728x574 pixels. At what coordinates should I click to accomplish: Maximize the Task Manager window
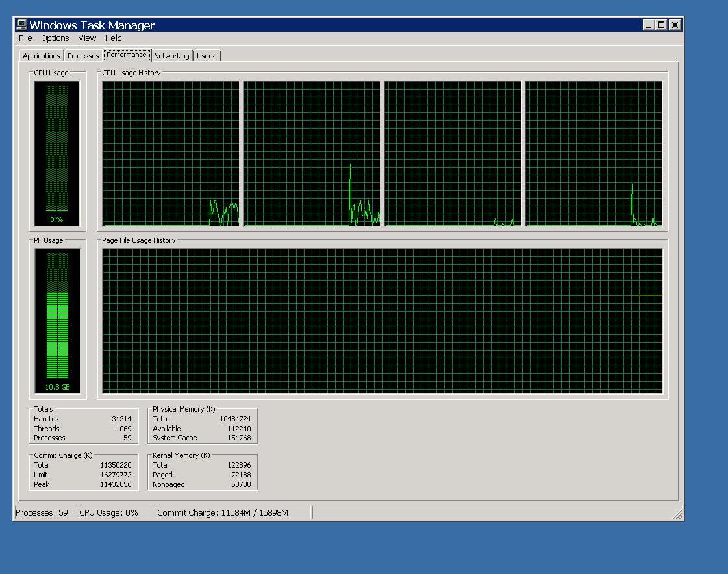pyautogui.click(x=661, y=25)
